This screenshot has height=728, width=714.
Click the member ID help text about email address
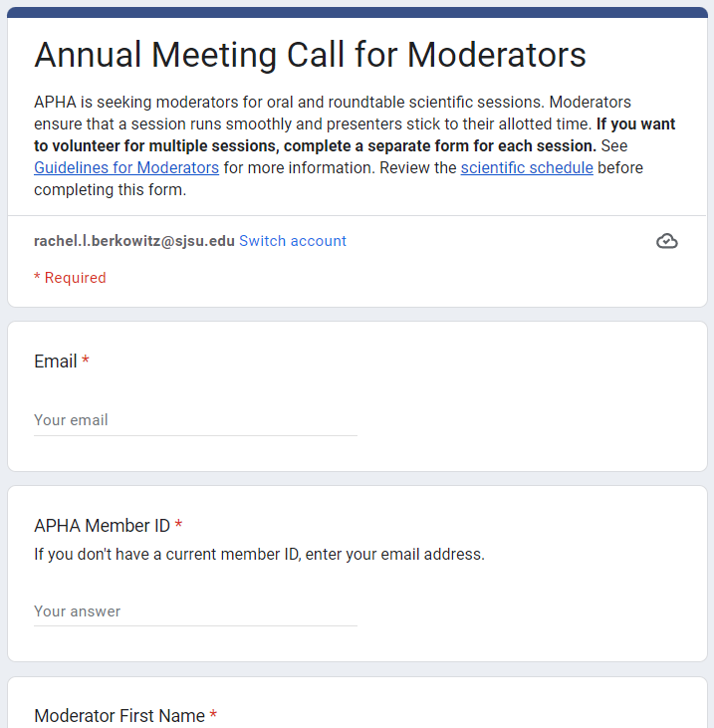pyautogui.click(x=259, y=555)
